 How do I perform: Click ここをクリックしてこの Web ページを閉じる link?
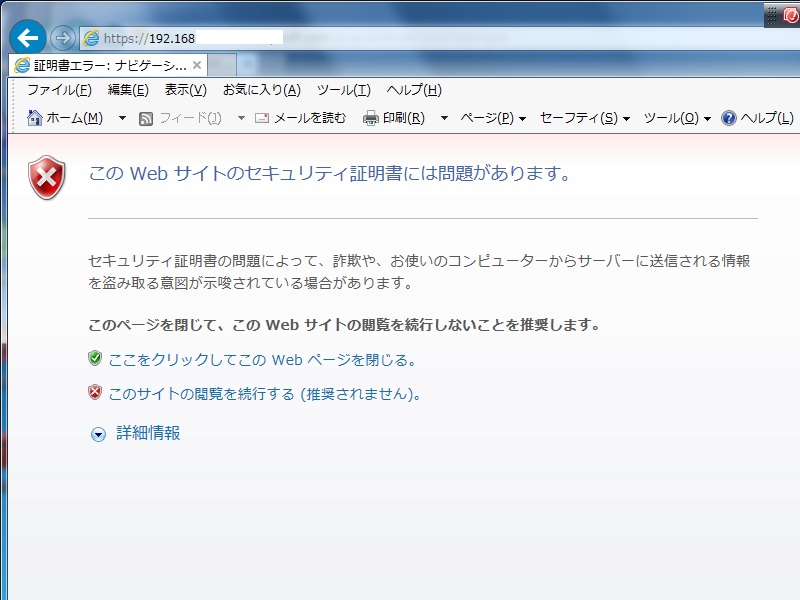[x=262, y=360]
